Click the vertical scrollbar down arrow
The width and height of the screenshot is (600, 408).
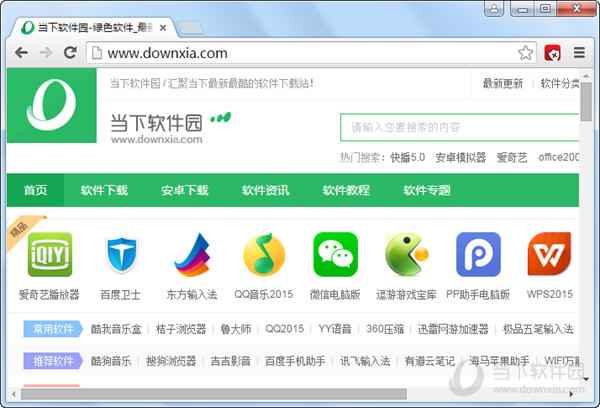tap(586, 379)
